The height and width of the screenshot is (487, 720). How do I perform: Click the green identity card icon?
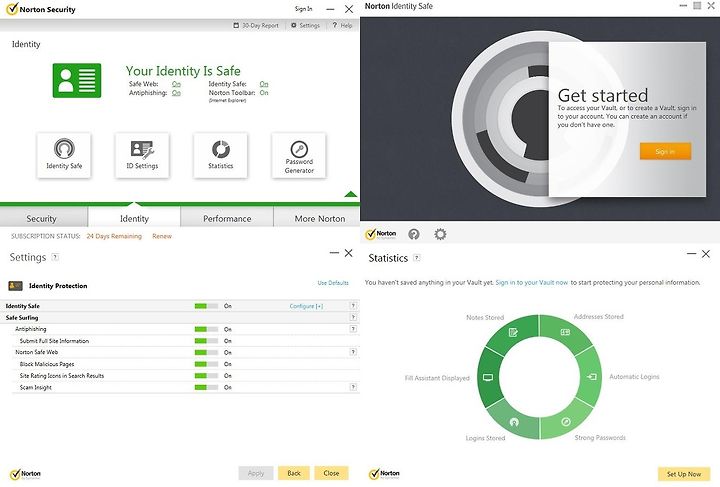pos(77,80)
